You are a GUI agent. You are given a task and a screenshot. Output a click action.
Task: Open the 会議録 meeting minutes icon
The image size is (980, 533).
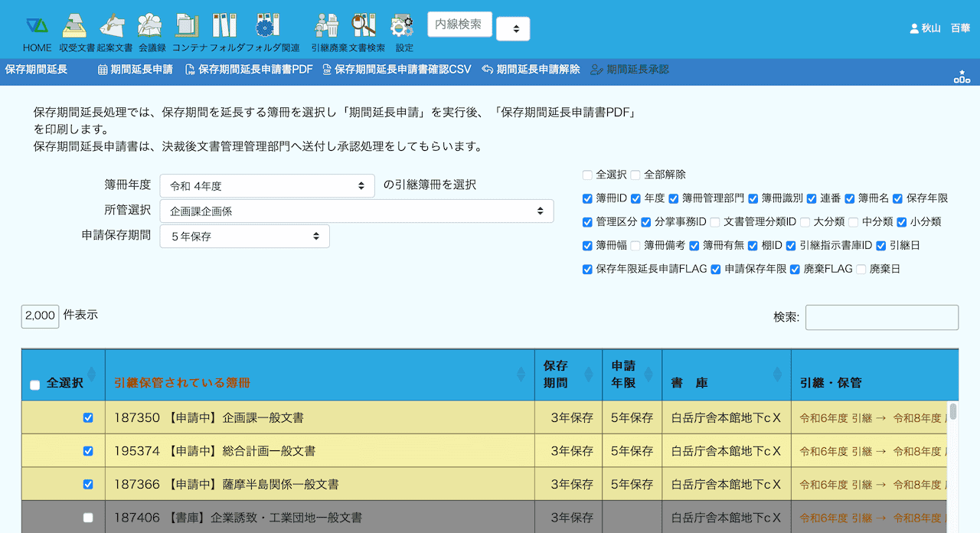click(150, 26)
